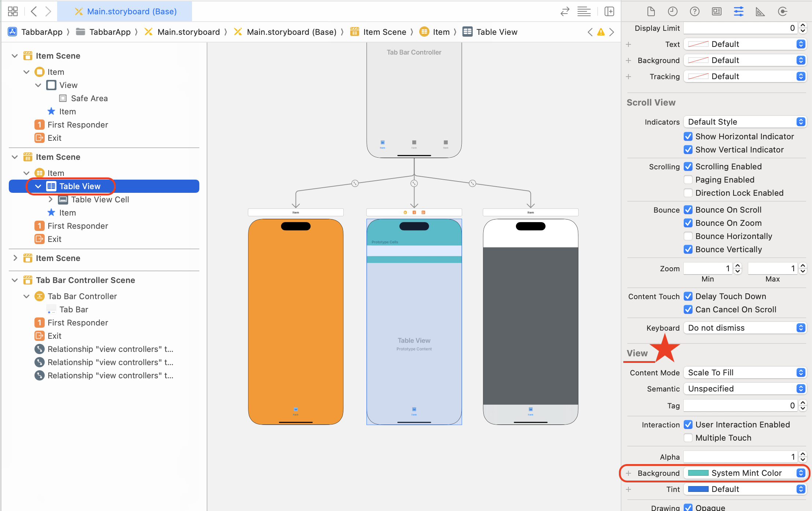Click the System Mint Color background swatch
Image resolution: width=812 pixels, height=511 pixels.
click(x=698, y=473)
